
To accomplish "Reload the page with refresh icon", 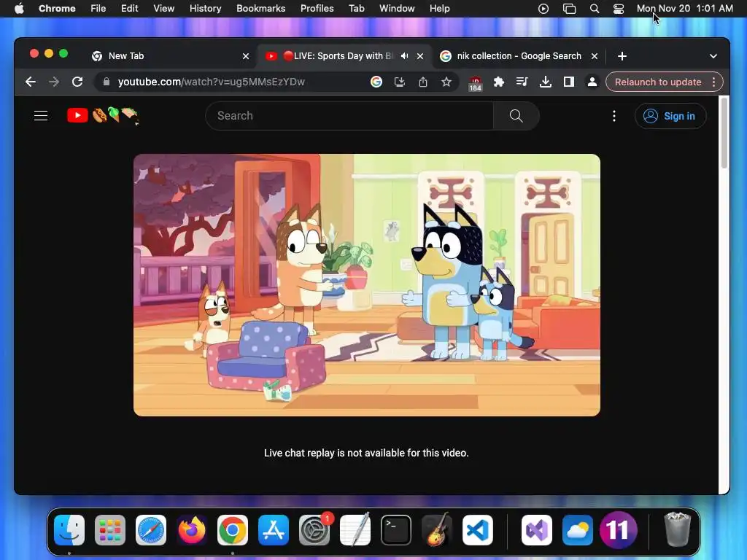I will 77,82.
